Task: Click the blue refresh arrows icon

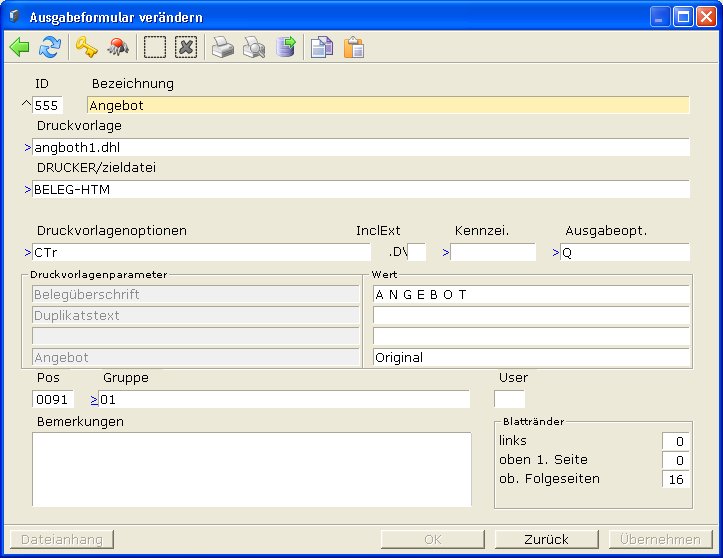Action: [x=49, y=47]
